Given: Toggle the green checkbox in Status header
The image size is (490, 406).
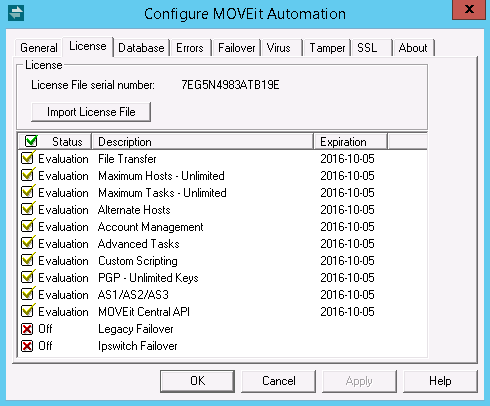Looking at the screenshot, I should (x=31, y=141).
